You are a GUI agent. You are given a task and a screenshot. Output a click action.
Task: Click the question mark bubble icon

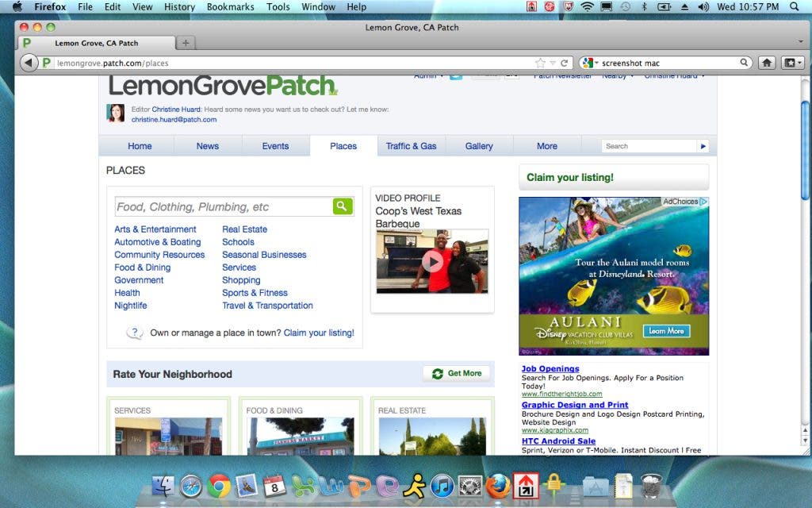click(x=135, y=333)
